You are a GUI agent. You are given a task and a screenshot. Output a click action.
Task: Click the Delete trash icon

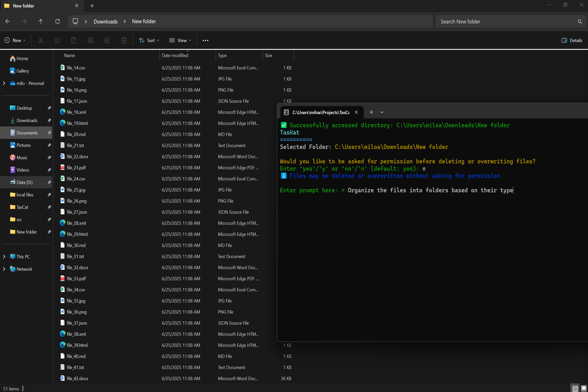tap(124, 40)
